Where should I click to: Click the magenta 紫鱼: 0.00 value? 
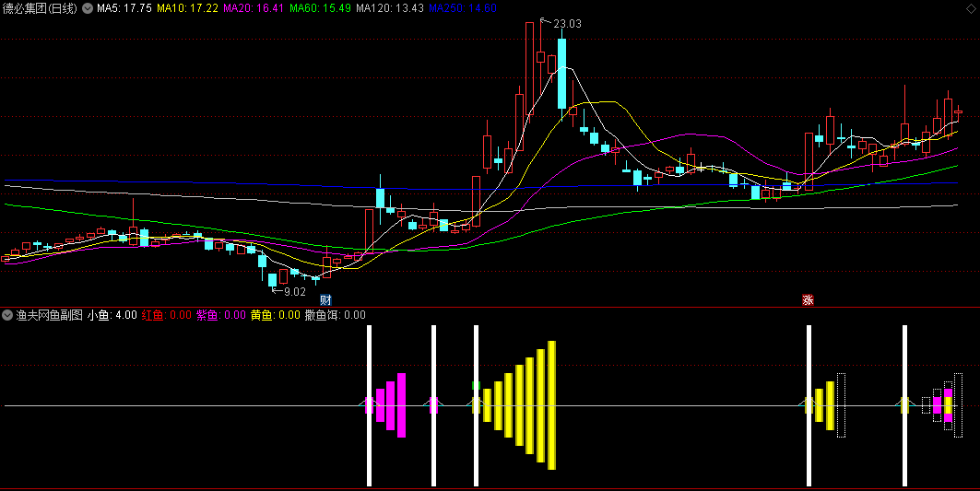click(x=221, y=315)
